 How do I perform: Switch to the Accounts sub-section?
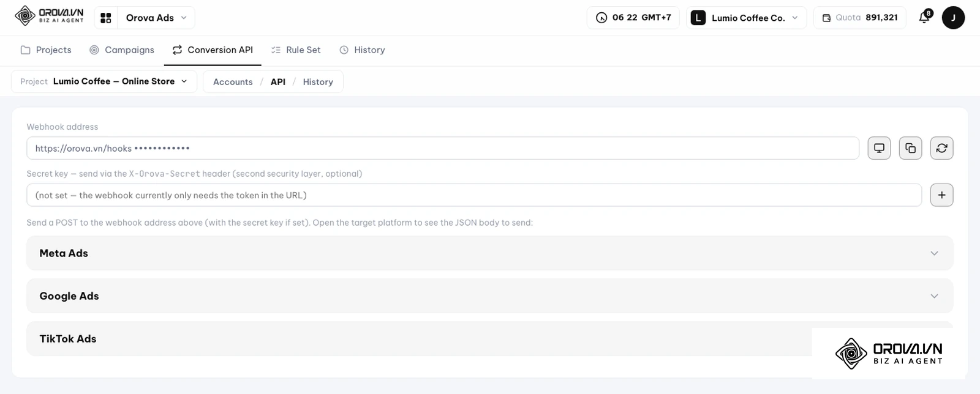point(233,82)
